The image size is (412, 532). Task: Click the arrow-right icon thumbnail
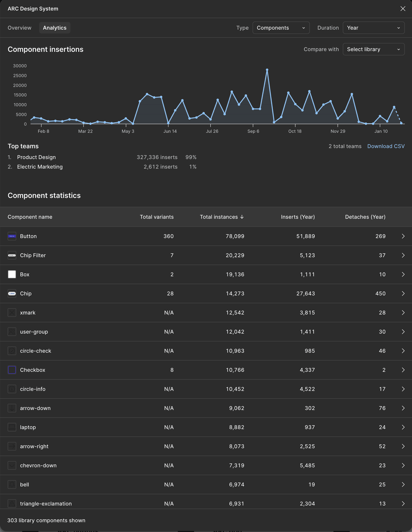coord(12,446)
